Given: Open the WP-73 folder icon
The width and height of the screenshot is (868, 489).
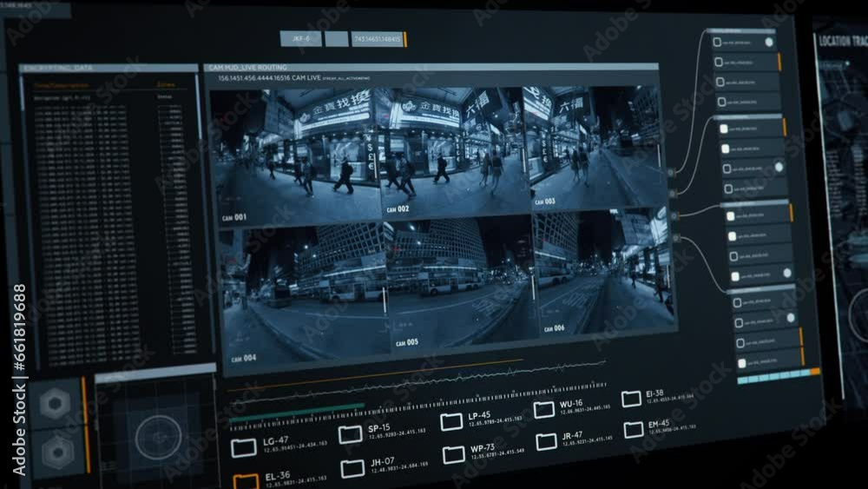Looking at the screenshot, I should (x=454, y=454).
